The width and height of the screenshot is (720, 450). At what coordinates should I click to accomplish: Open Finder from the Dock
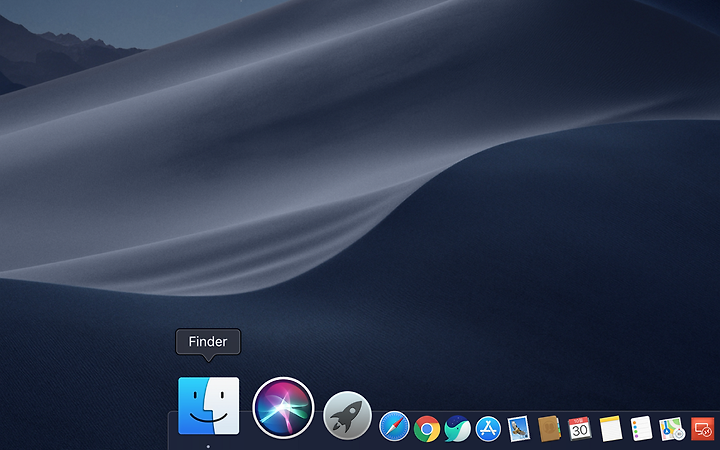(208, 406)
